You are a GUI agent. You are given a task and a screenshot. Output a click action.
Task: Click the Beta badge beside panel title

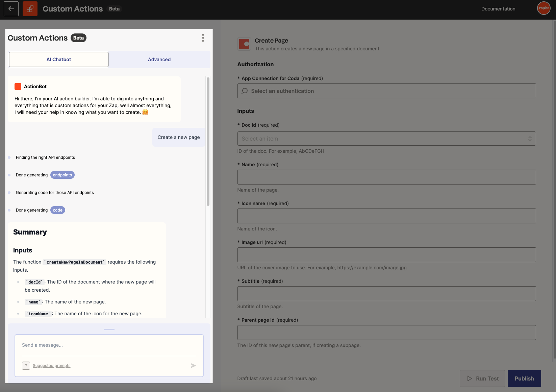click(78, 38)
